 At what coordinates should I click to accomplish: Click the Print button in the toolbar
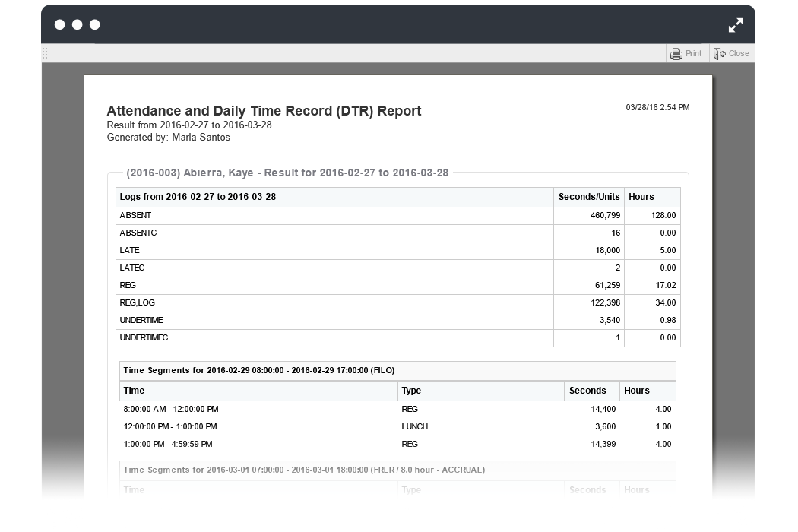(x=686, y=54)
